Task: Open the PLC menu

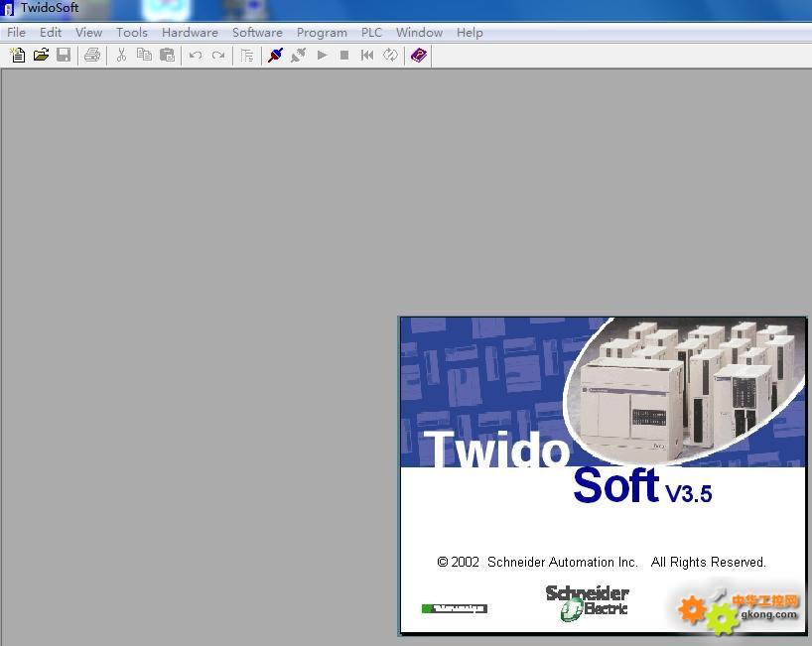Action: 372,33
